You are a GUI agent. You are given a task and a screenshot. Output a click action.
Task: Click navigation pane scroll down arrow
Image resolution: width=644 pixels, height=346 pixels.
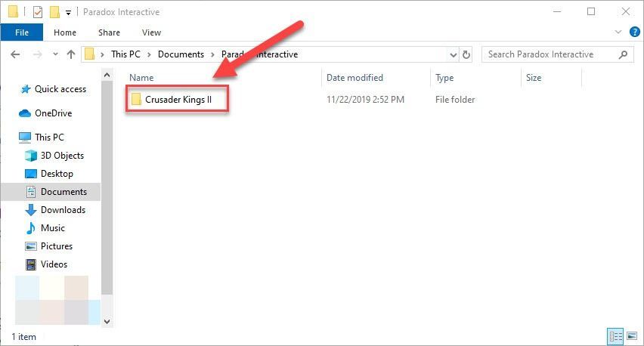point(107,321)
